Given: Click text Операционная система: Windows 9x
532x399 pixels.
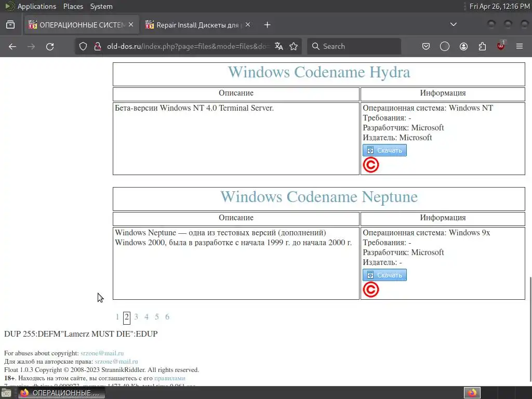Looking at the screenshot, I should [426, 233].
